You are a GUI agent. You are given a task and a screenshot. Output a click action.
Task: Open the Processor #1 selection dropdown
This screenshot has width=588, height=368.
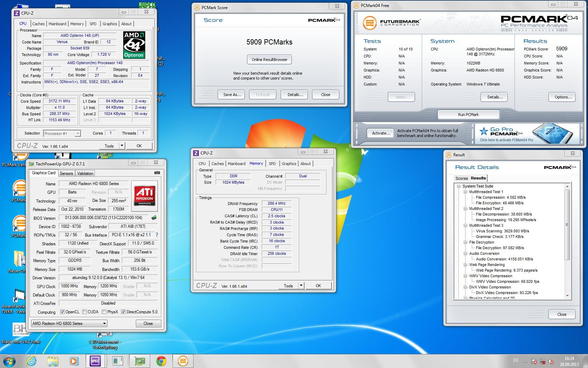click(62, 134)
